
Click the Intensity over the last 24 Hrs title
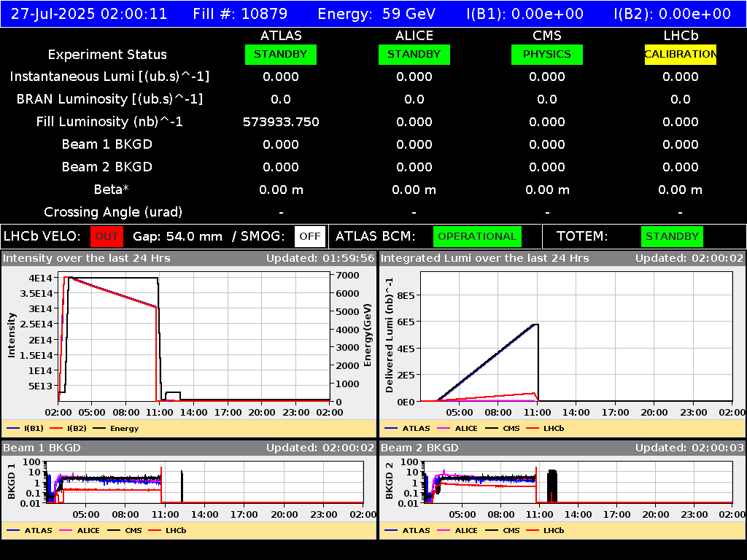coord(86,258)
